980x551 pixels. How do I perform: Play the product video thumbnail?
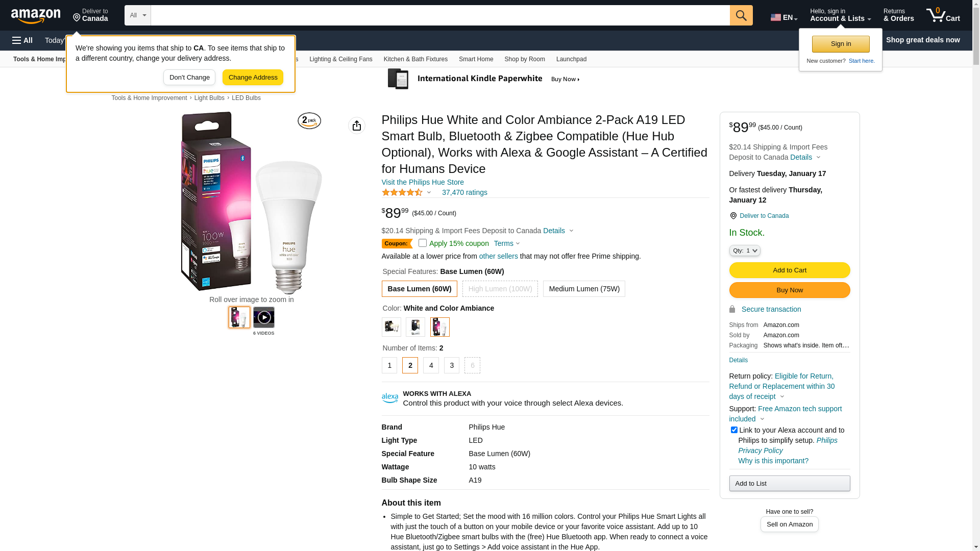click(263, 317)
